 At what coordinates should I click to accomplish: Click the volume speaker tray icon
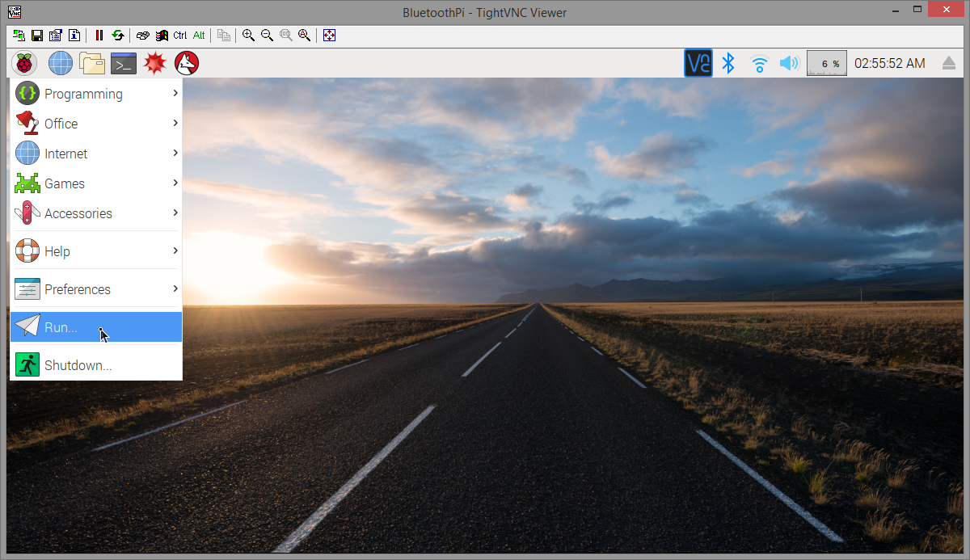[789, 63]
